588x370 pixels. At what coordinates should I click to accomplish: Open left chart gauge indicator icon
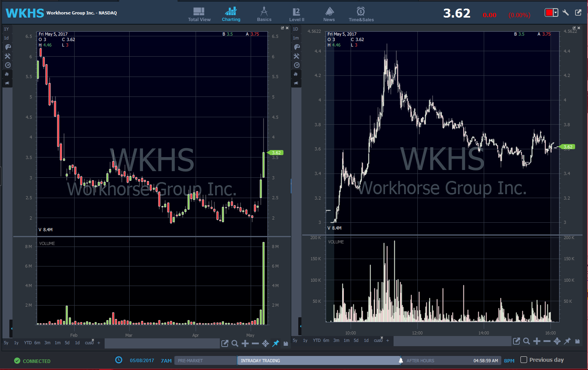[7, 65]
